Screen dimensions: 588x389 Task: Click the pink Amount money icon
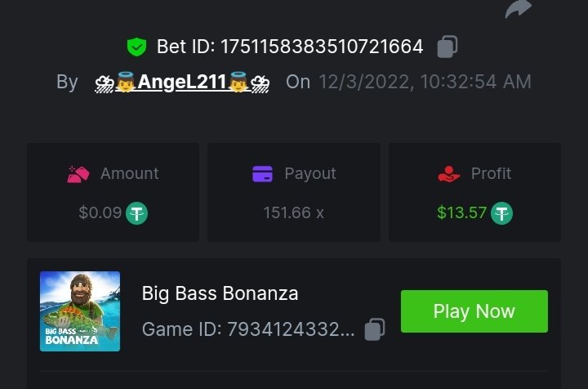[x=78, y=174]
